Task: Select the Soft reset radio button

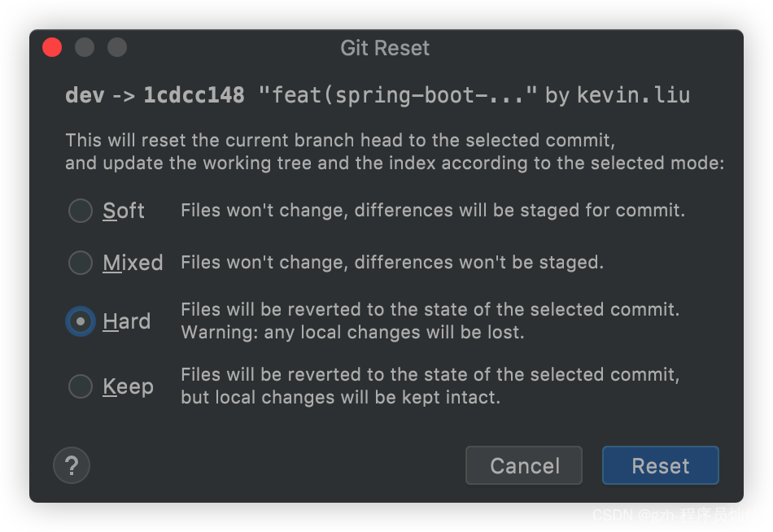Action: (81, 211)
